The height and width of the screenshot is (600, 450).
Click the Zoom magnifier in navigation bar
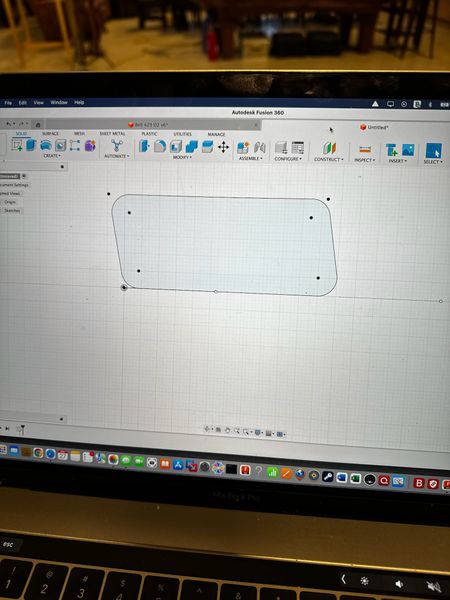coord(236,431)
